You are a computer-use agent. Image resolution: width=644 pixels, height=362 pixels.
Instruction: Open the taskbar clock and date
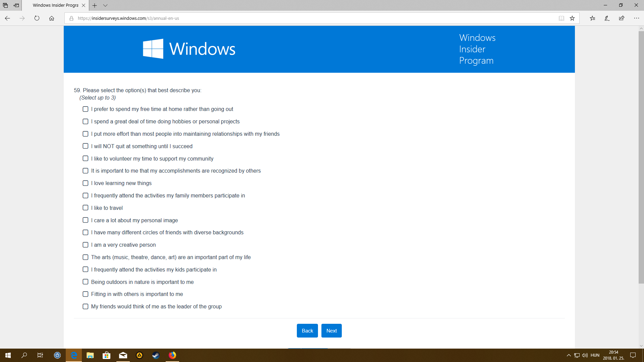(x=613, y=355)
